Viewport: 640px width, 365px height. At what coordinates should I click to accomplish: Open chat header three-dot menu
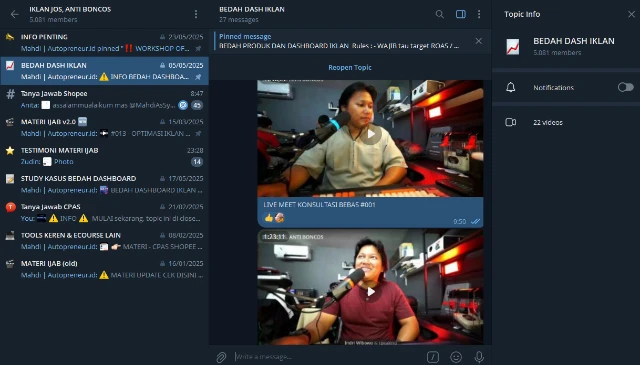coord(479,14)
